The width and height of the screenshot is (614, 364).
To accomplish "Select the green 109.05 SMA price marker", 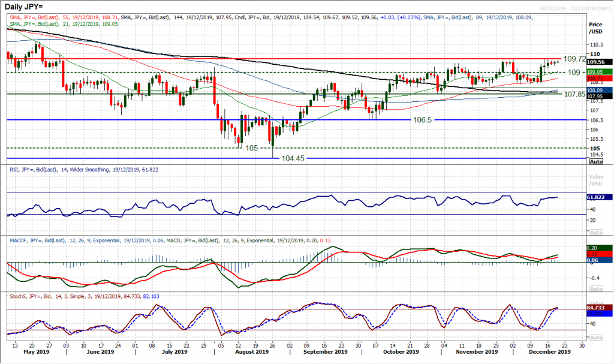I will pyautogui.click(x=595, y=71).
